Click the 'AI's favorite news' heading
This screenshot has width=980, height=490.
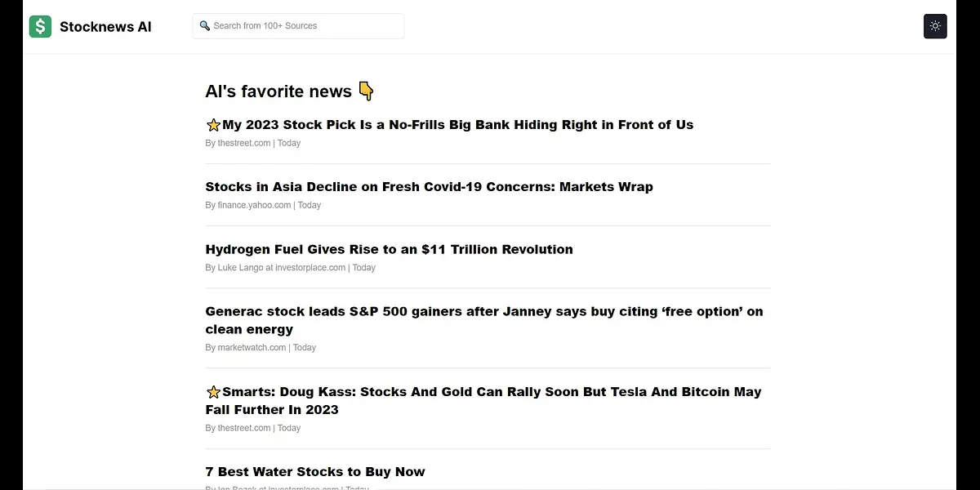[278, 91]
